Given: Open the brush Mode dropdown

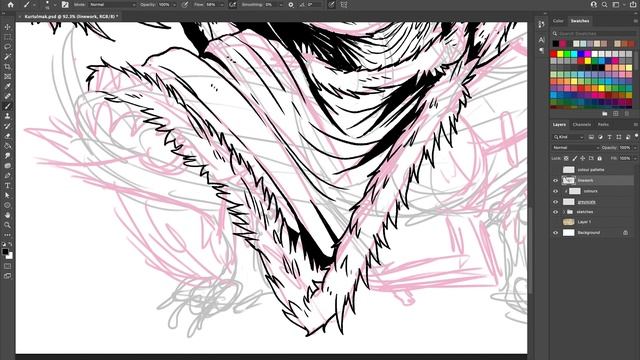Looking at the screenshot, I should pyautogui.click(x=113, y=5).
